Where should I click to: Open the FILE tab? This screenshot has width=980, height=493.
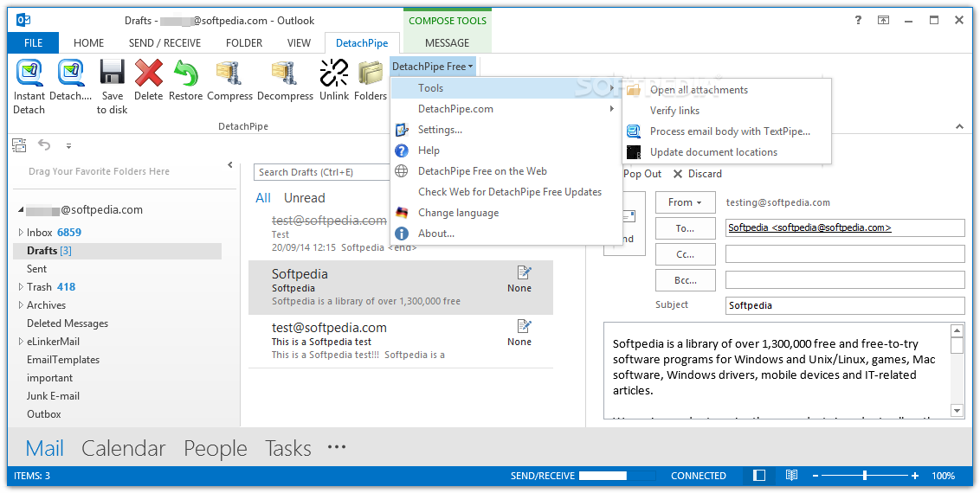[x=33, y=43]
